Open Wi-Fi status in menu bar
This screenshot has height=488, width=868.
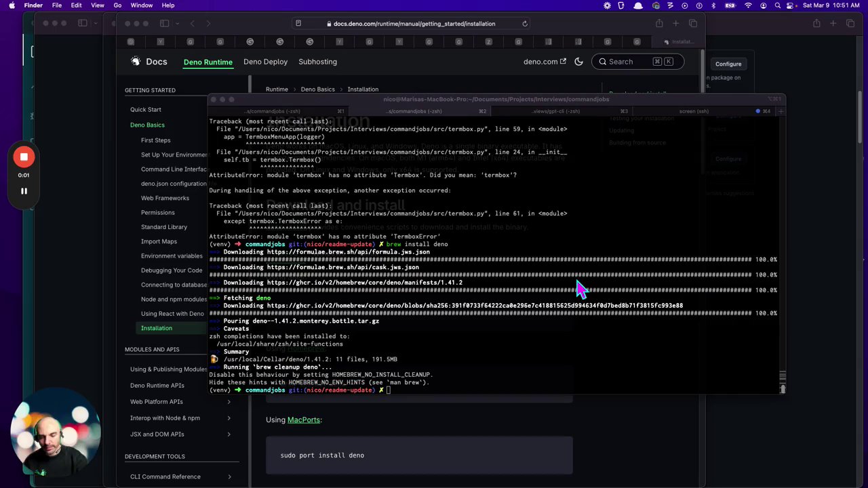[x=748, y=5]
